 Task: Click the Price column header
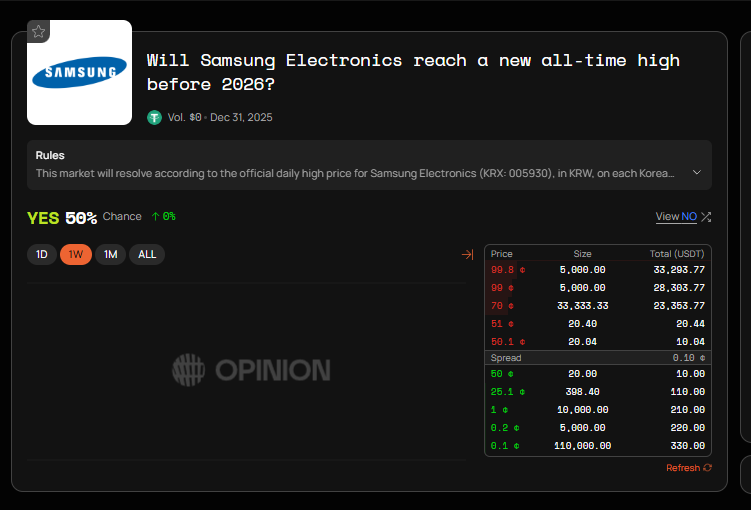tap(501, 254)
